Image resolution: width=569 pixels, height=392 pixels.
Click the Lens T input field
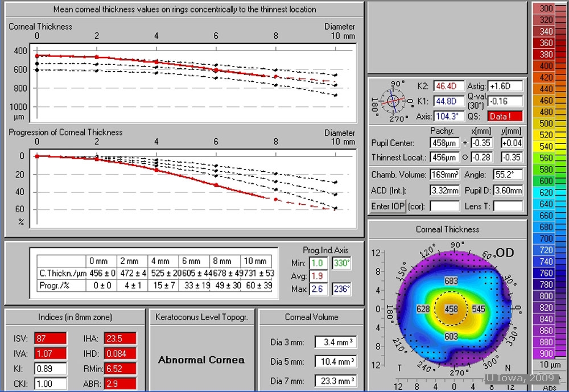[x=508, y=206]
